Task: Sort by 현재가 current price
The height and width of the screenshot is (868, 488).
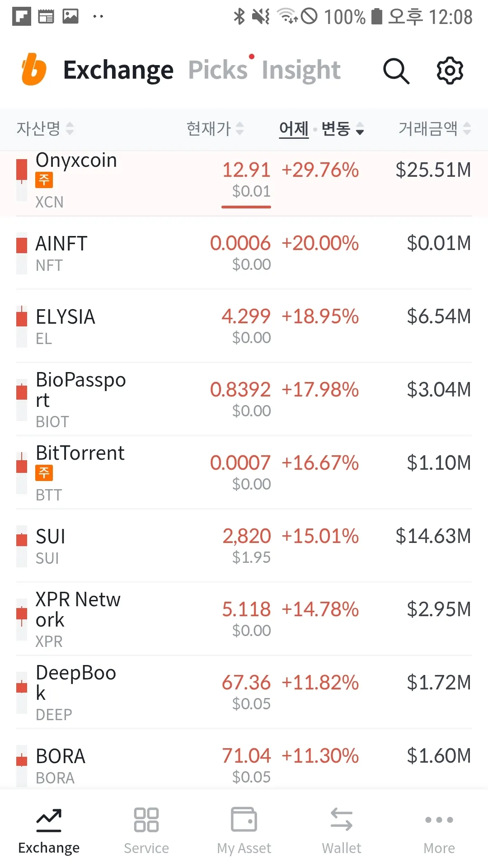Action: tap(215, 129)
